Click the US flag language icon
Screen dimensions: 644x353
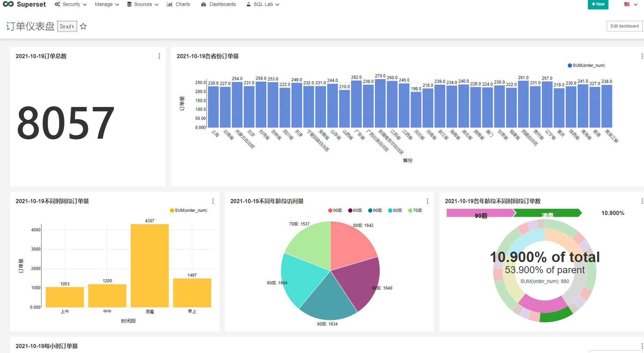pyautogui.click(x=627, y=4)
